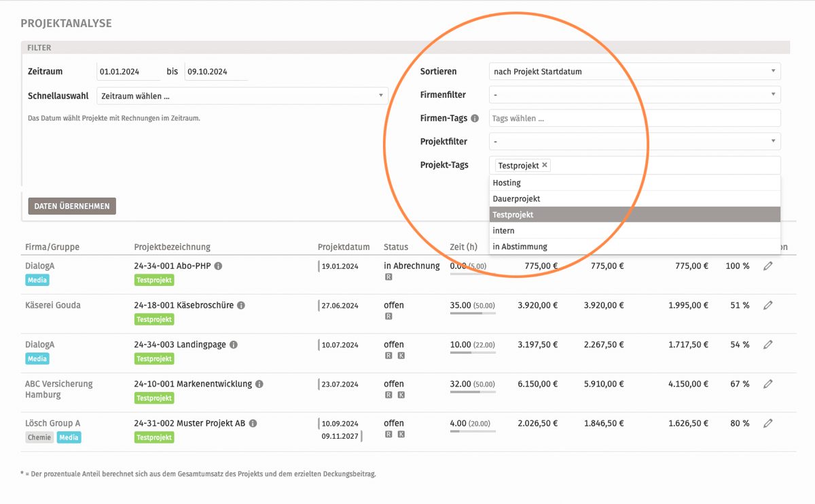Edit the Muster Projekt AB row pencil
This screenshot has width=815, height=504.
click(768, 424)
